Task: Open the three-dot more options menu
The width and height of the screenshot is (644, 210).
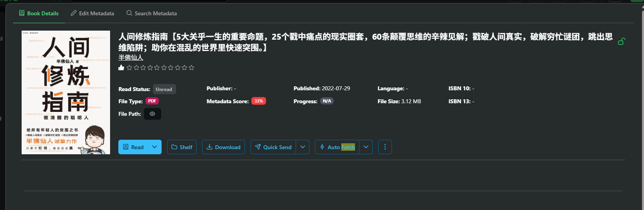Action: point(385,147)
